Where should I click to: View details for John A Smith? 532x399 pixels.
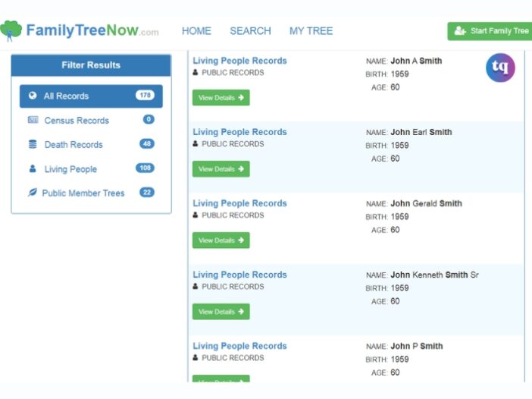point(221,98)
